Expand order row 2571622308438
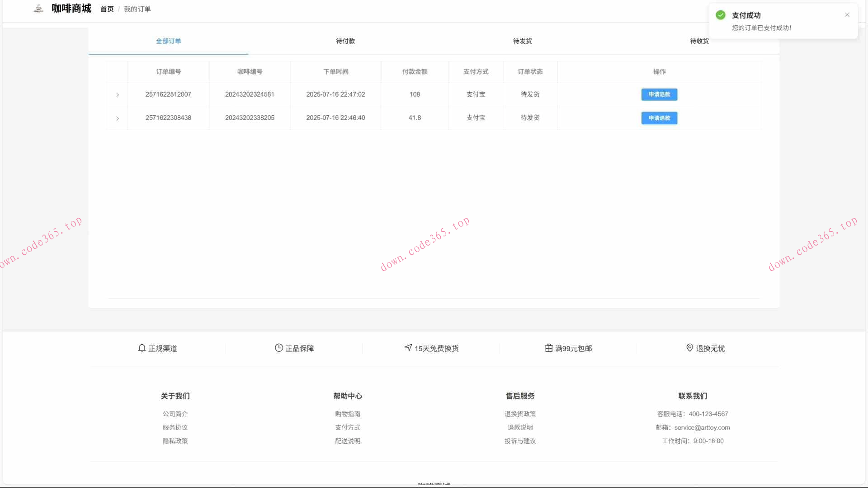This screenshot has width=868, height=488. (x=118, y=118)
